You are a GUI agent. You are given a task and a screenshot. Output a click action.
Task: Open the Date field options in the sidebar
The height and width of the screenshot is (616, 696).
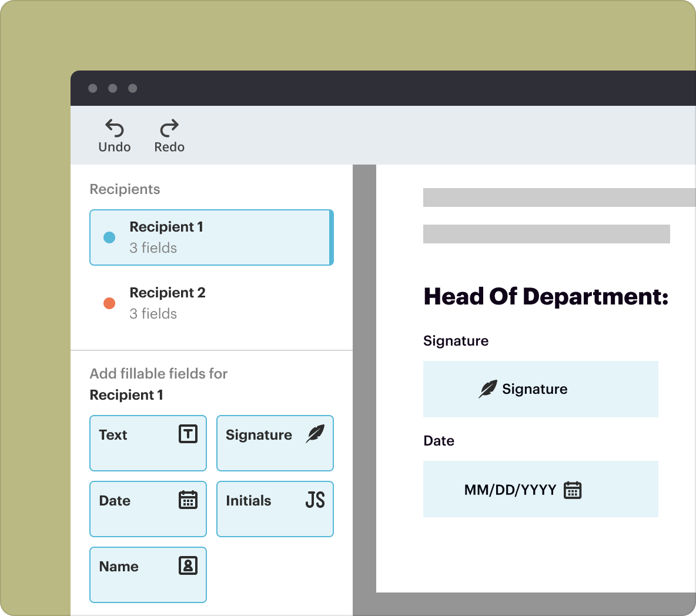click(x=148, y=508)
